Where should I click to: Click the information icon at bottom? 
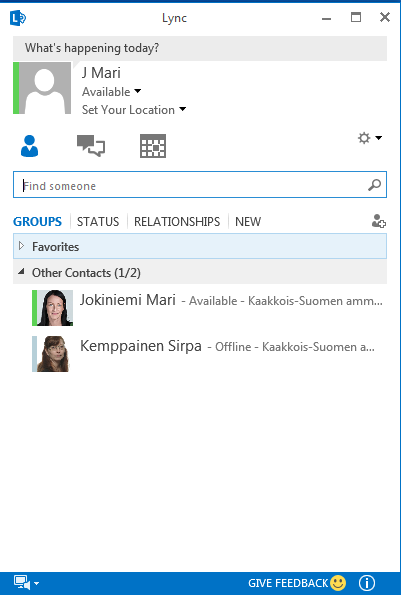[x=366, y=582]
